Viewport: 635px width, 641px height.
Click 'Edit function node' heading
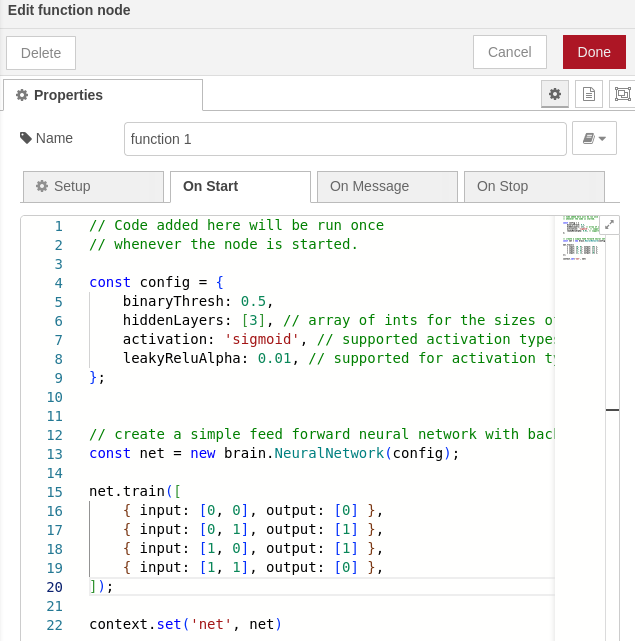(69, 10)
